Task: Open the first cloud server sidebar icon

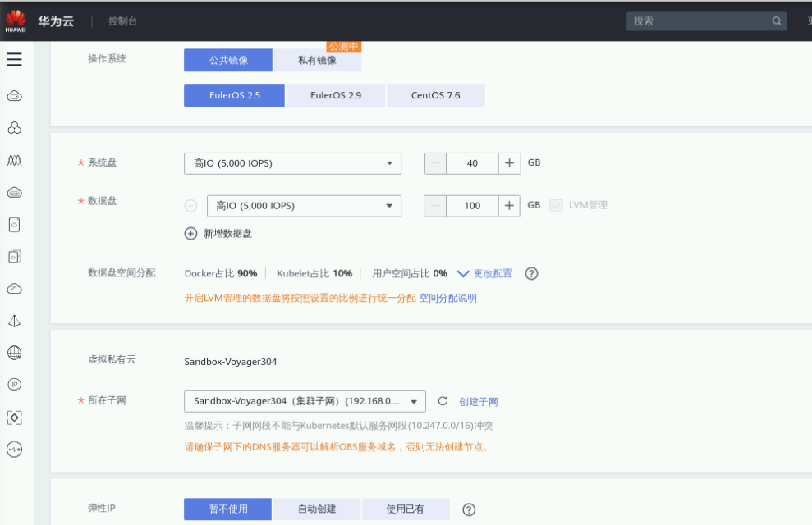Action: click(15, 96)
